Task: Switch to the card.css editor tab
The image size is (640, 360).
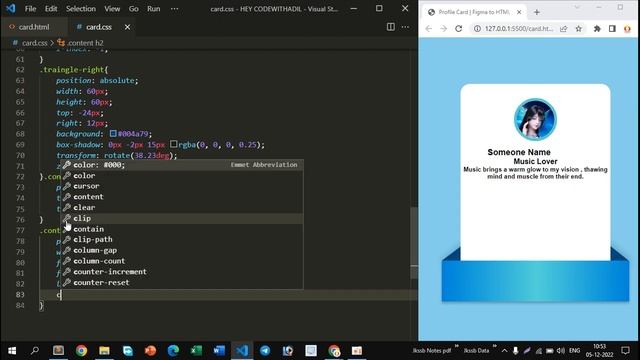Action: [x=99, y=27]
